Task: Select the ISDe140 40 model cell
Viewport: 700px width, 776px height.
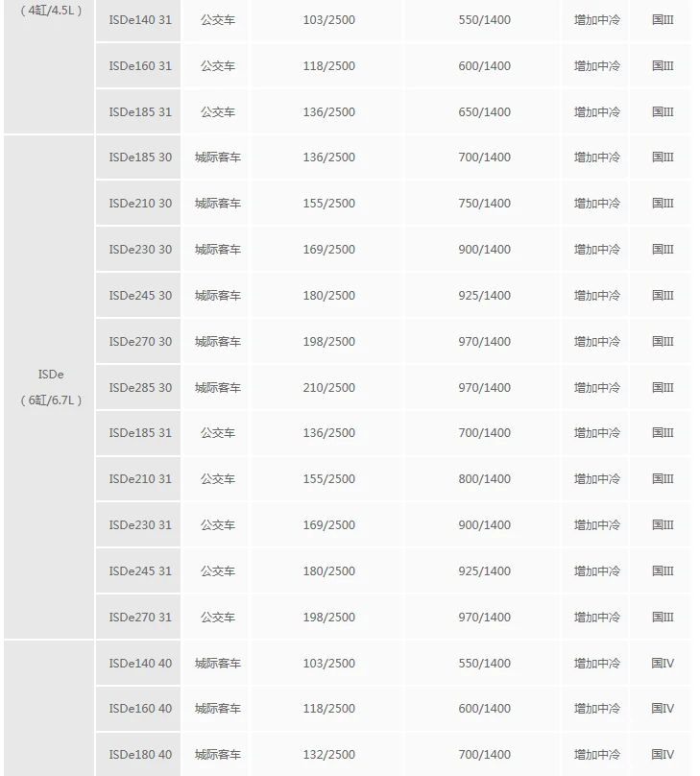Action: (x=140, y=664)
